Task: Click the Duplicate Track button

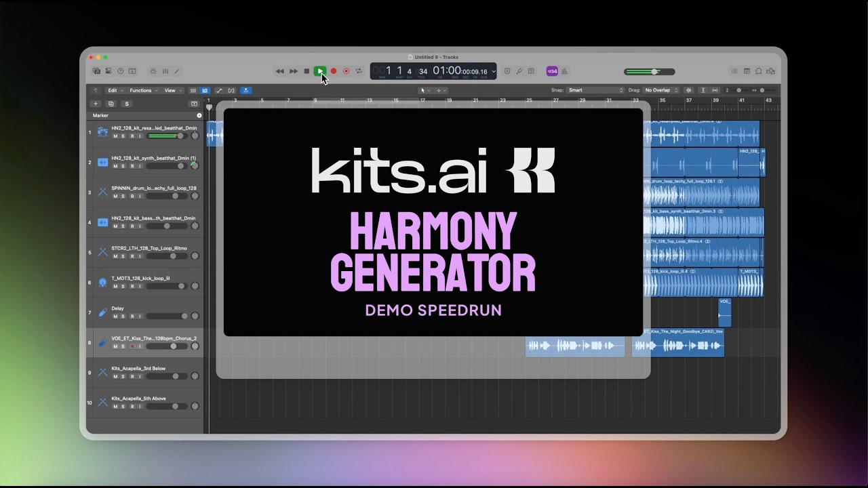Action: point(111,104)
